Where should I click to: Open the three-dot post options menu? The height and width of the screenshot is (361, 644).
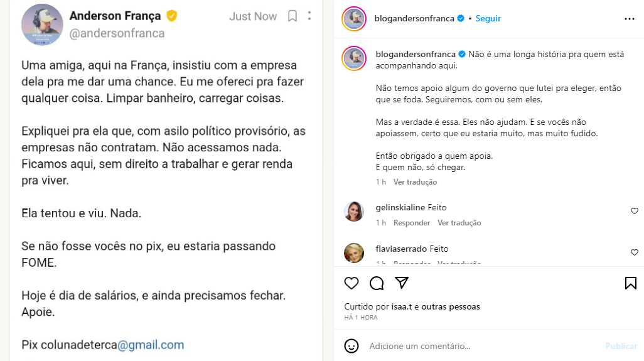coord(630,19)
